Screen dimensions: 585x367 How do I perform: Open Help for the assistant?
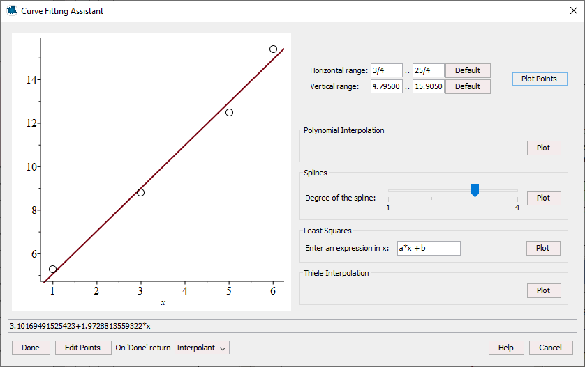(506, 348)
